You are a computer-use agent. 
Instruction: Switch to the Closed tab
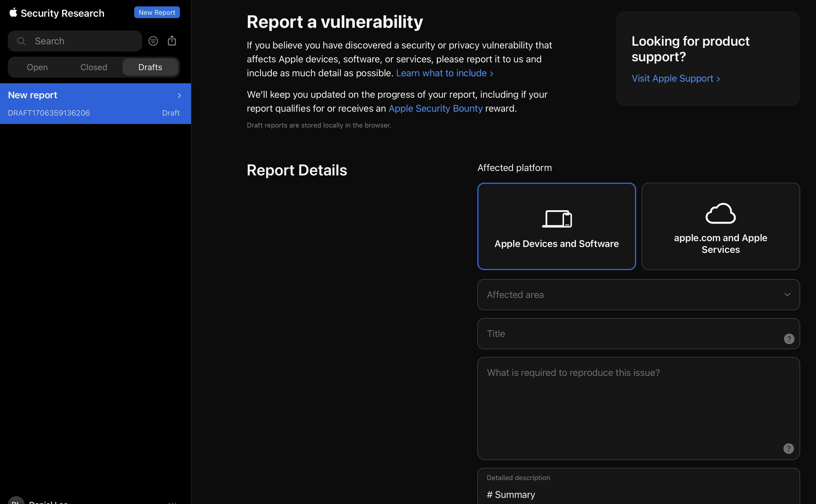click(x=94, y=67)
